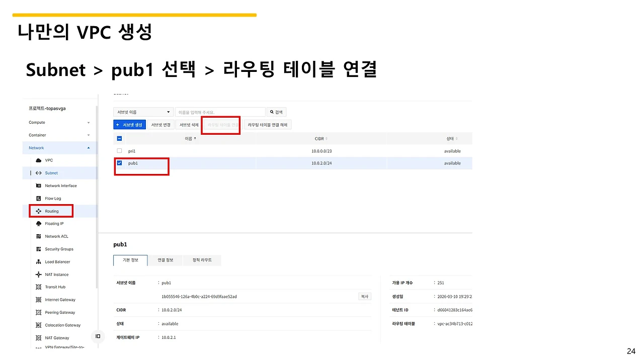Click the 서브넷 생성 button
The width and height of the screenshot is (644, 362).
129,124
